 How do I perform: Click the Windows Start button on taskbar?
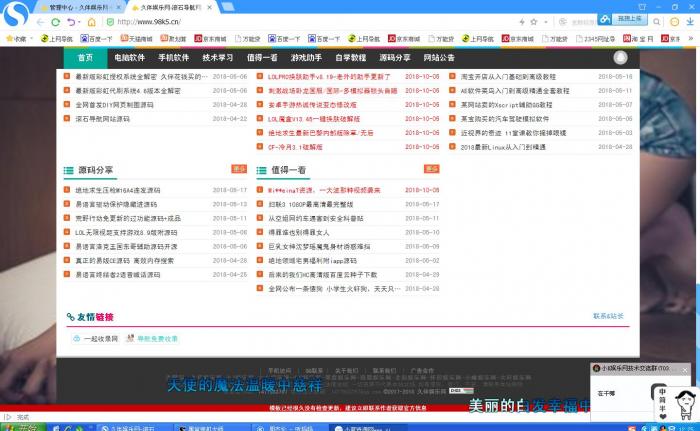[x=22, y=426]
